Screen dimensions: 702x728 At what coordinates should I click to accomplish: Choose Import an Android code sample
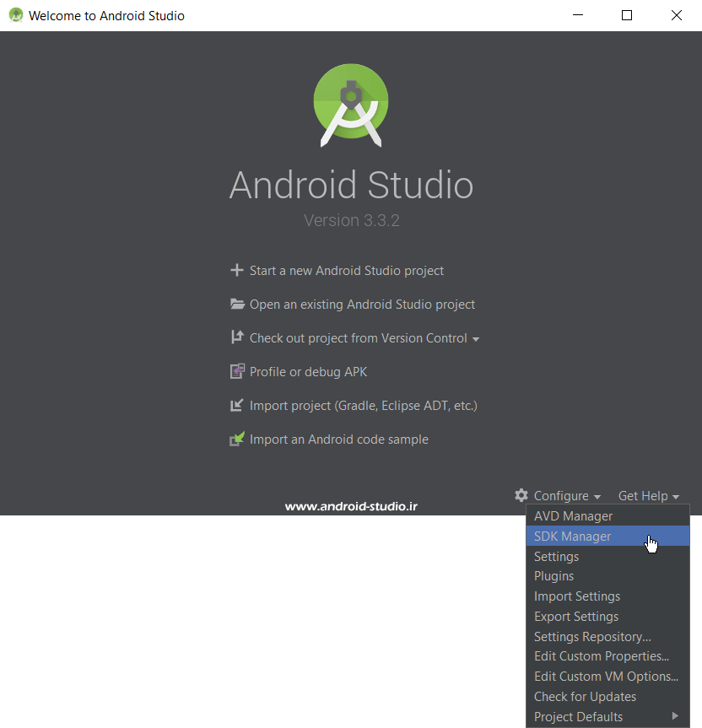point(339,439)
